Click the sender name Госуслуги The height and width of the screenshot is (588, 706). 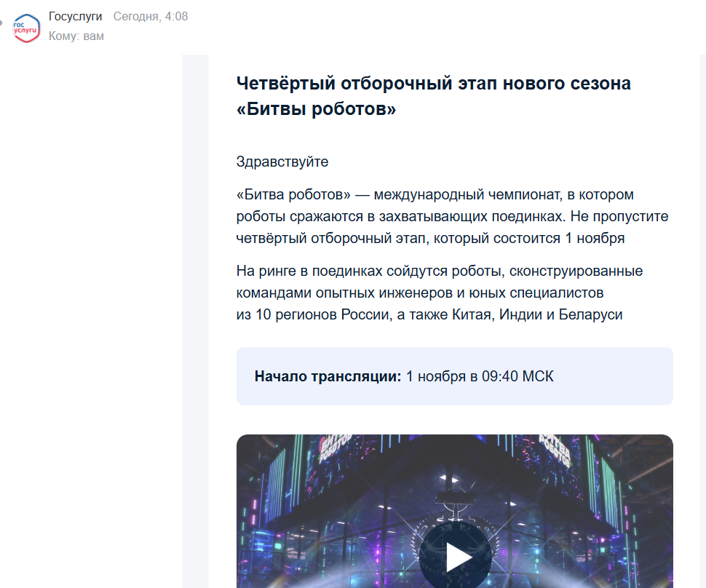[x=75, y=16]
